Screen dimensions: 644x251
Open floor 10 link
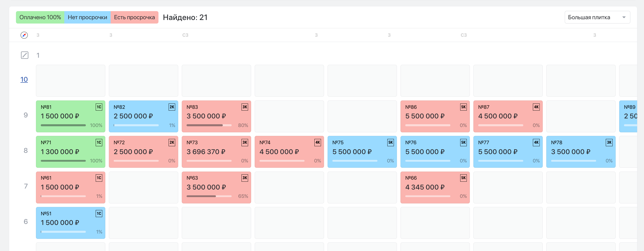tap(24, 79)
